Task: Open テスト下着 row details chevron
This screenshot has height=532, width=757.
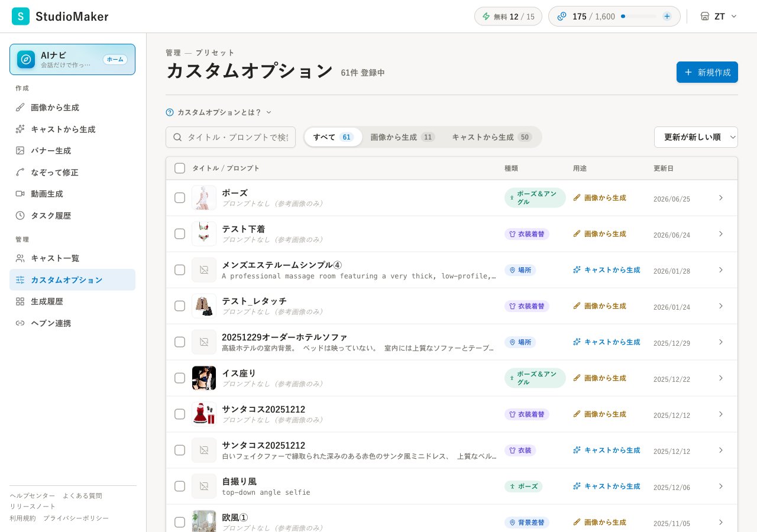Action: (x=721, y=233)
